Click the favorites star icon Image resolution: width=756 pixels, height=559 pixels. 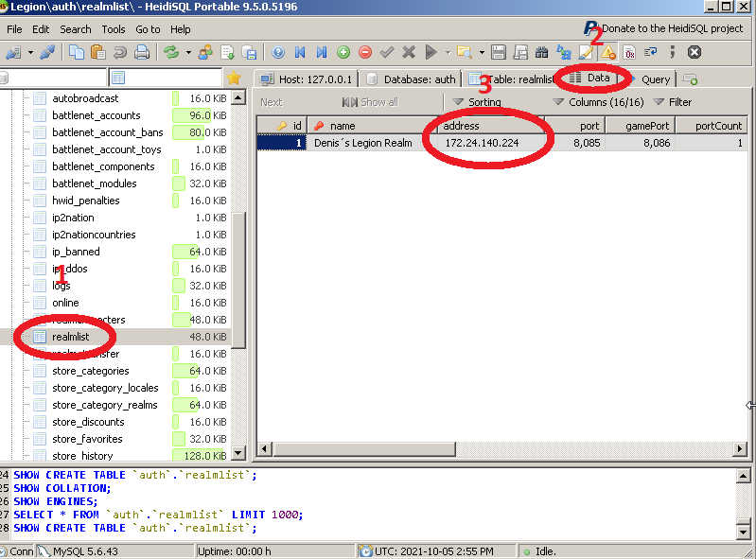point(234,79)
